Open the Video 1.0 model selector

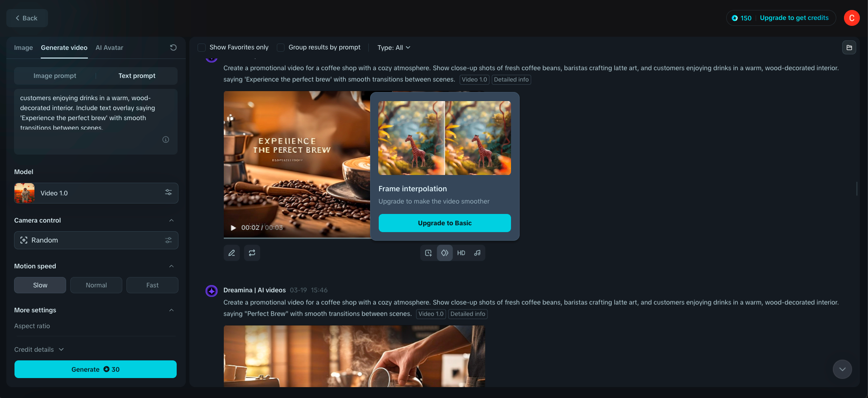pyautogui.click(x=96, y=193)
